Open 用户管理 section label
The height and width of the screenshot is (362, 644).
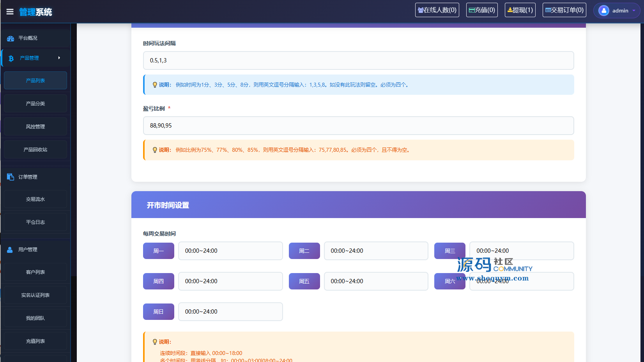click(28, 250)
